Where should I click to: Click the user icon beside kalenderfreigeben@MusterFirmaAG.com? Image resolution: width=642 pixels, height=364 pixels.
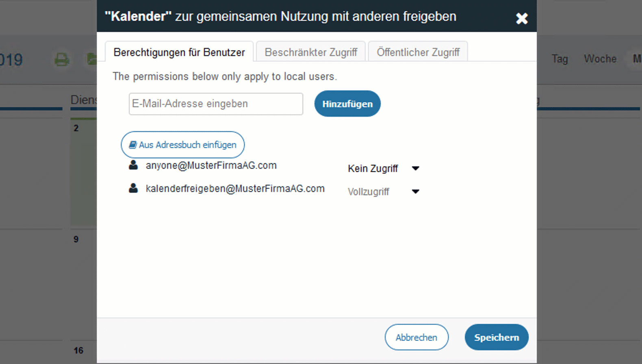point(133,188)
